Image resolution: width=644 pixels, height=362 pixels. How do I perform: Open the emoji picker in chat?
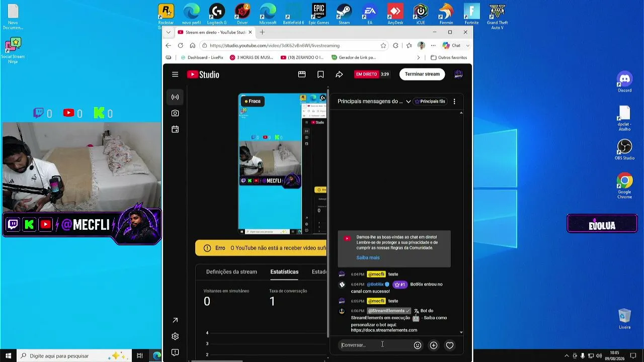pyautogui.click(x=418, y=345)
